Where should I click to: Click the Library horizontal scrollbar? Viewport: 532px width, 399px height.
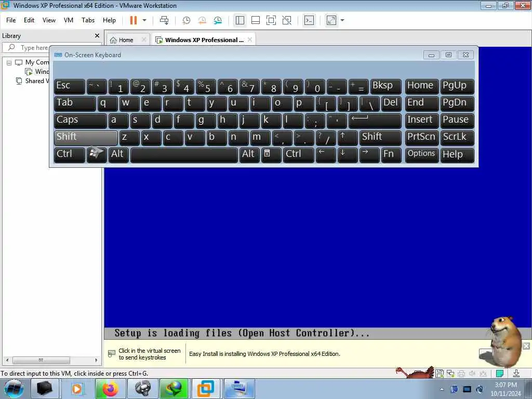point(41,360)
